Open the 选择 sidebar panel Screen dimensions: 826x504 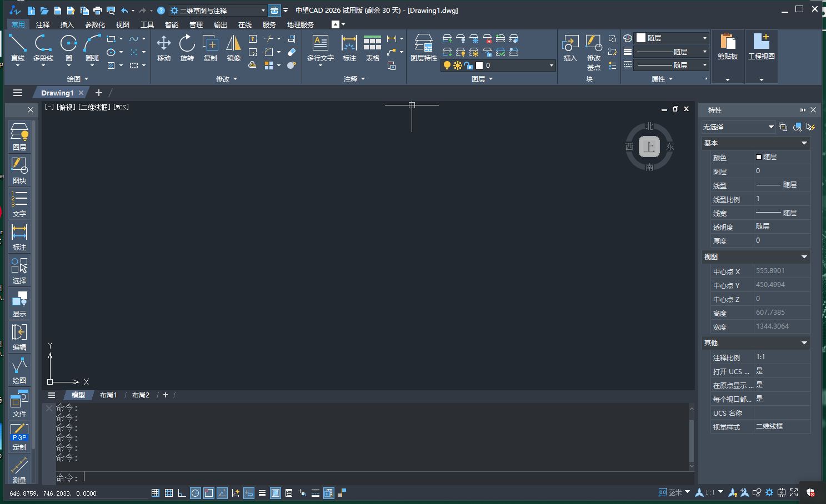pyautogui.click(x=19, y=270)
